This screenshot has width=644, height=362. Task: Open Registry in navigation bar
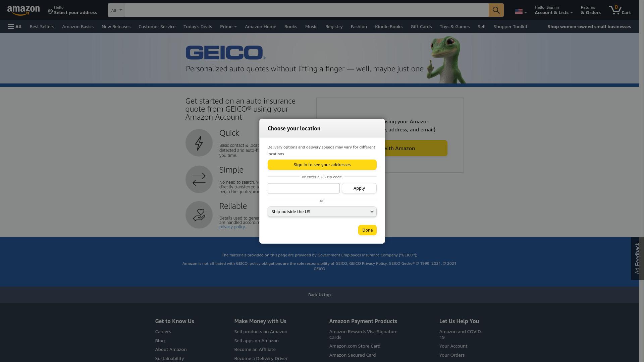pyautogui.click(x=334, y=26)
